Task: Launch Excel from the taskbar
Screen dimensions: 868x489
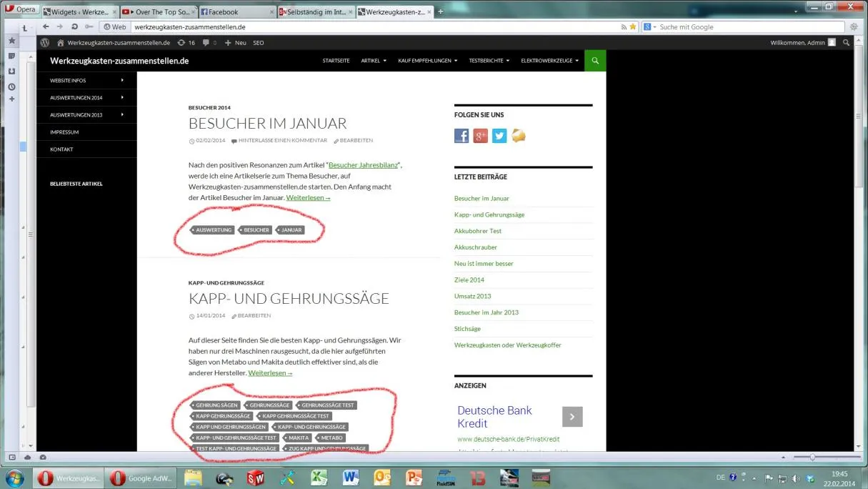Action: click(319, 478)
